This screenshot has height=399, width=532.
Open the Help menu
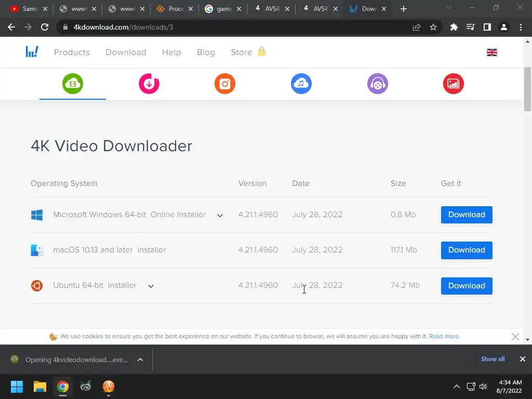pos(171,52)
